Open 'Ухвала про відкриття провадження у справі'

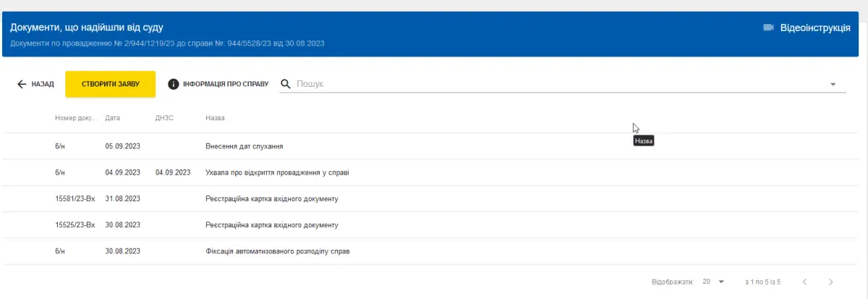coord(278,172)
